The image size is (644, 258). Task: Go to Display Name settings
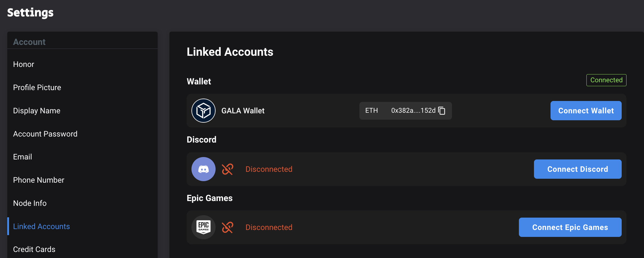37,111
